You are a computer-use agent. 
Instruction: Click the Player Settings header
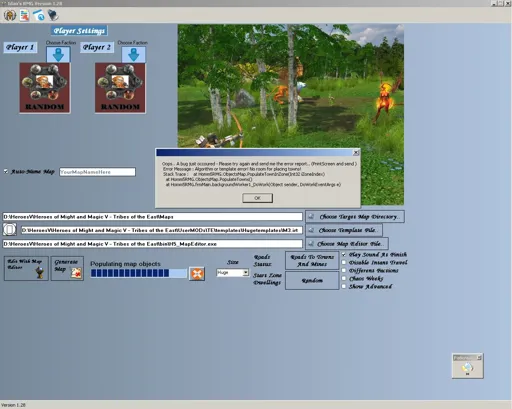click(79, 31)
